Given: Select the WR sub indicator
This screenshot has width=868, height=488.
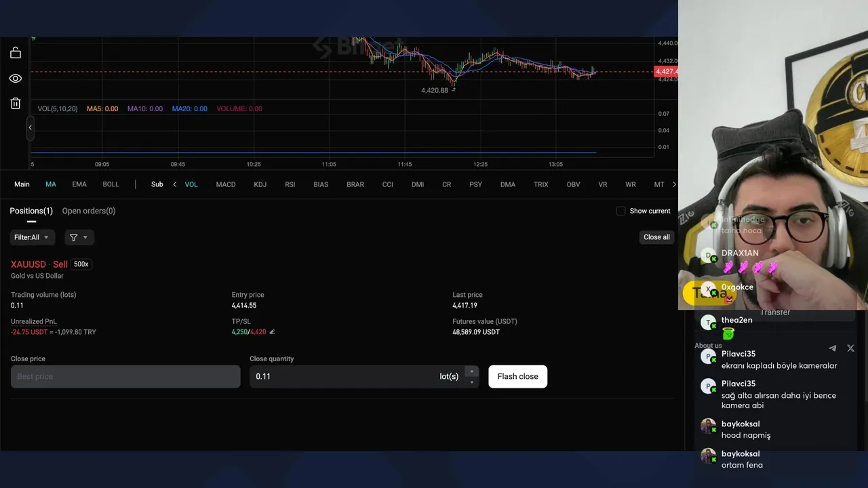Looking at the screenshot, I should (x=631, y=184).
